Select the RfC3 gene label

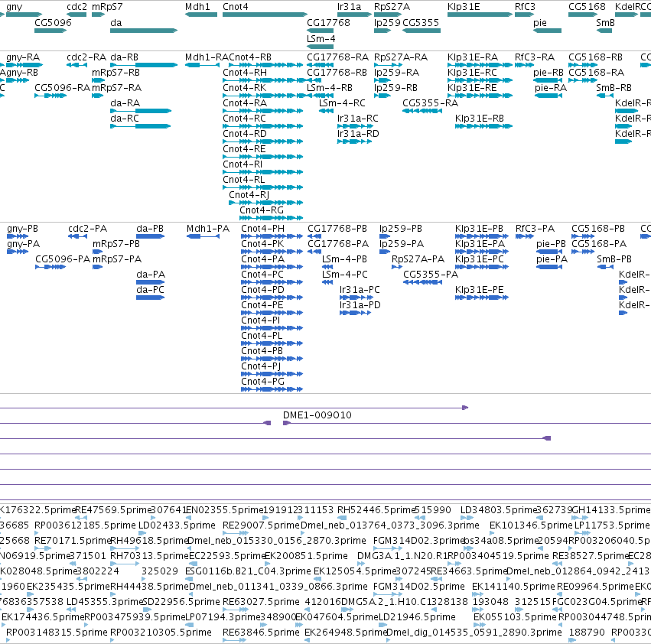[x=525, y=7]
